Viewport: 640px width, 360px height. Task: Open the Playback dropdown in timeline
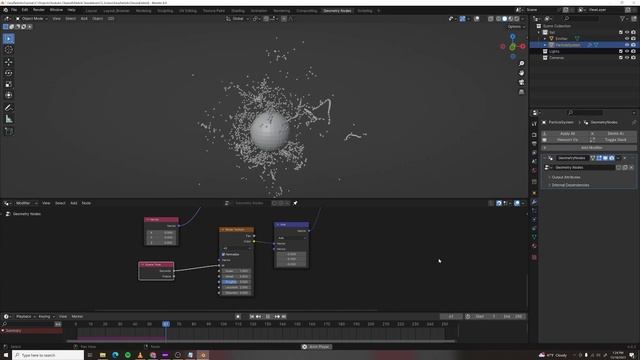25,316
